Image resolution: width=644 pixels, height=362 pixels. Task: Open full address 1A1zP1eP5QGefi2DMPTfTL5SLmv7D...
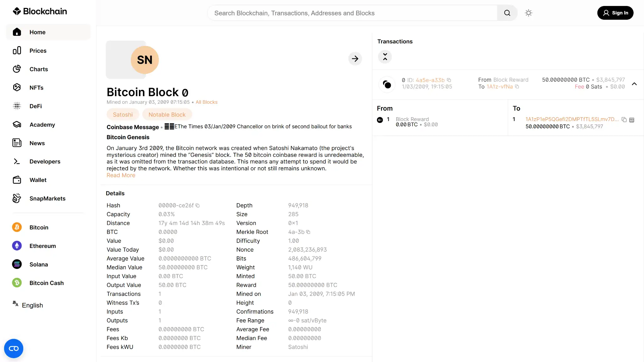(x=572, y=119)
